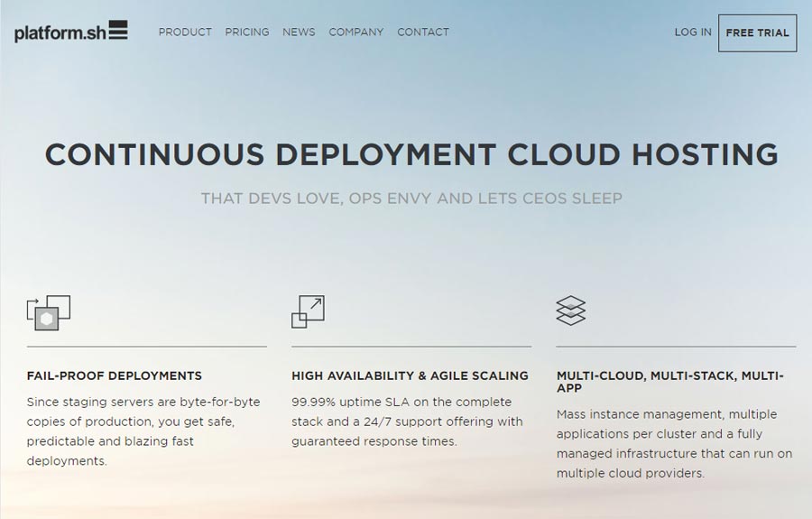Screen dimensions: 812x519
Task: Open the Product menu
Action: 185,32
